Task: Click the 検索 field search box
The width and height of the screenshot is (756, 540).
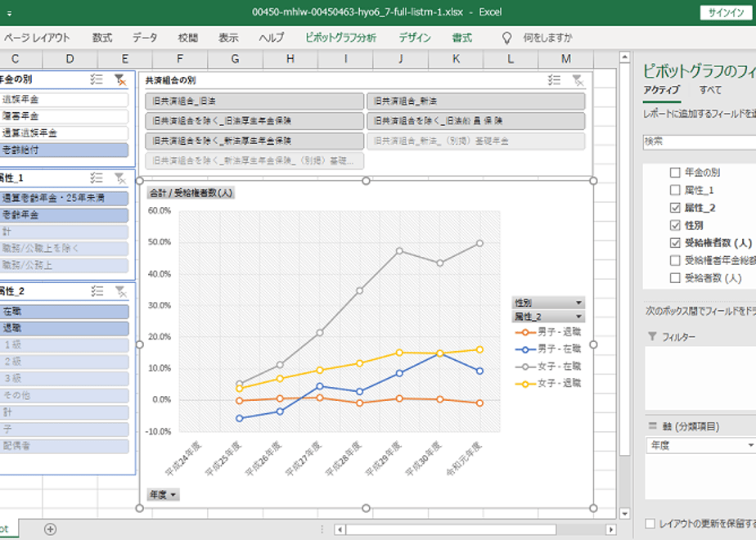Action: tap(699, 142)
